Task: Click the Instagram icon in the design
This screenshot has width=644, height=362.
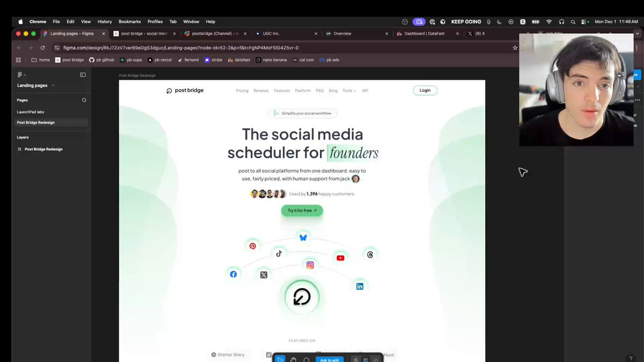Action: (310, 265)
